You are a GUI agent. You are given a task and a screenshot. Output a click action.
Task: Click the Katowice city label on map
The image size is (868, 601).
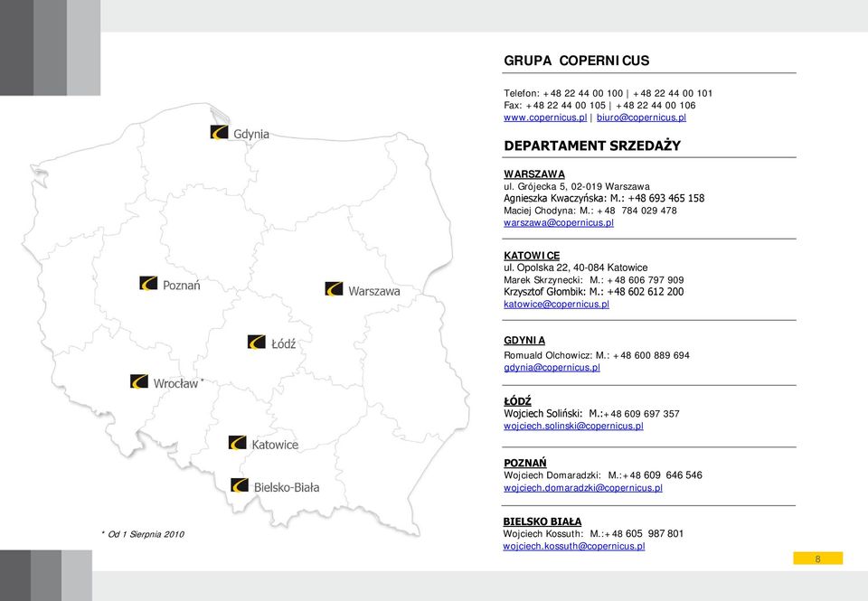tap(275, 445)
